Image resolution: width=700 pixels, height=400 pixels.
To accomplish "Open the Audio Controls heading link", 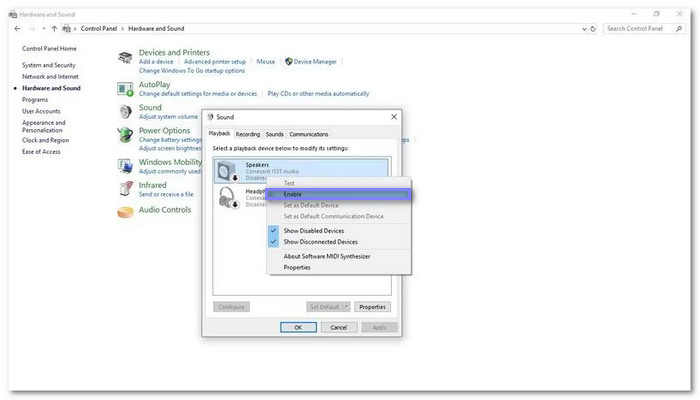I will point(165,210).
